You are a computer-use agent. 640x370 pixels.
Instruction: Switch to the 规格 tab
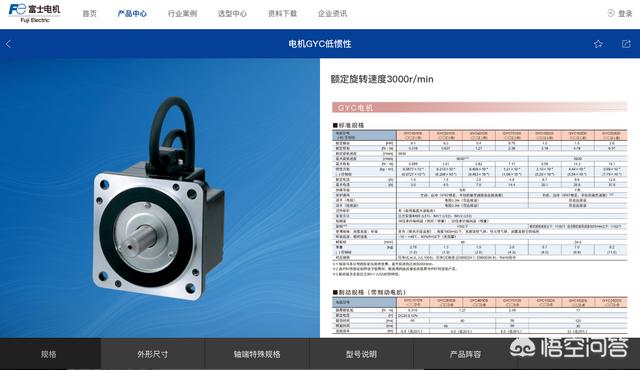tap(50, 354)
